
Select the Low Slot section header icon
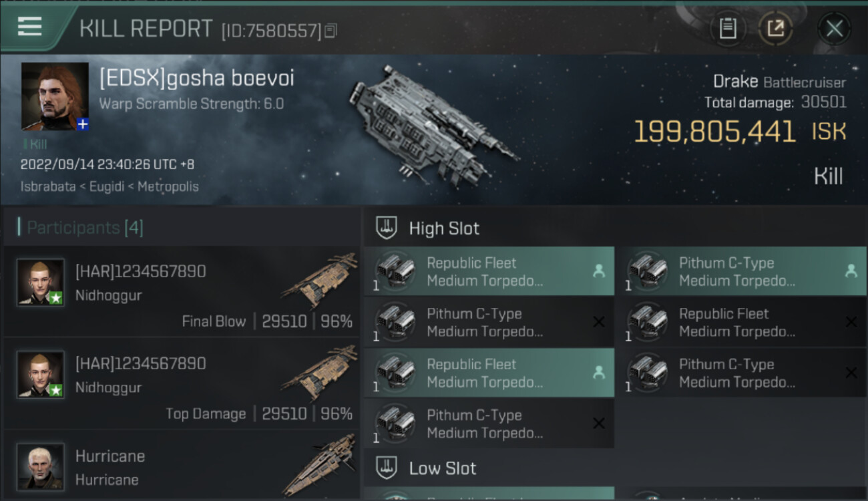(386, 468)
